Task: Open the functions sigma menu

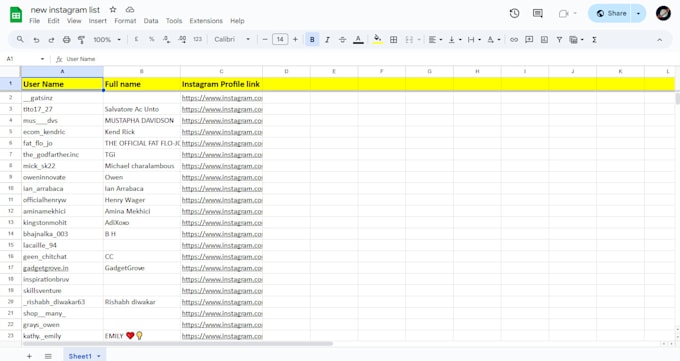Action: [x=595, y=39]
